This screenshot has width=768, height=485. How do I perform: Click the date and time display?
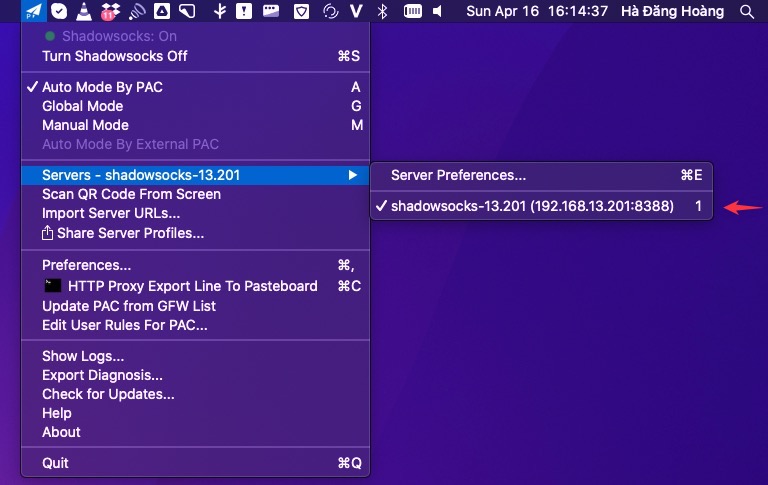click(x=537, y=11)
